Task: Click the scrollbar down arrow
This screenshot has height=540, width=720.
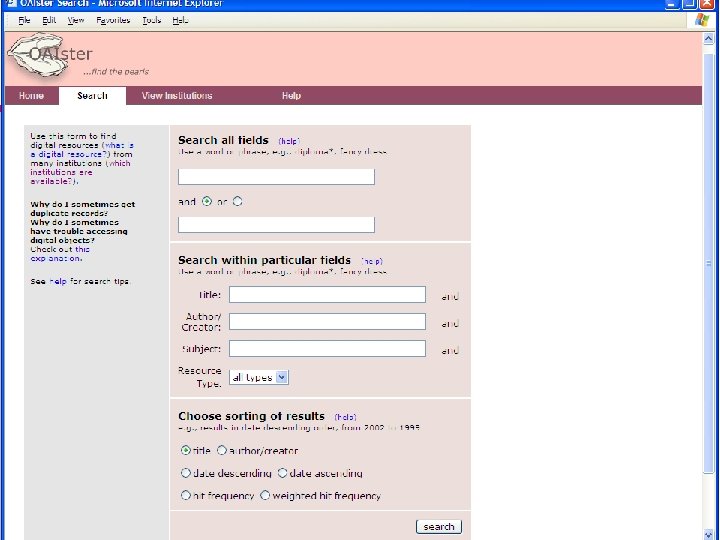Action: [709, 534]
